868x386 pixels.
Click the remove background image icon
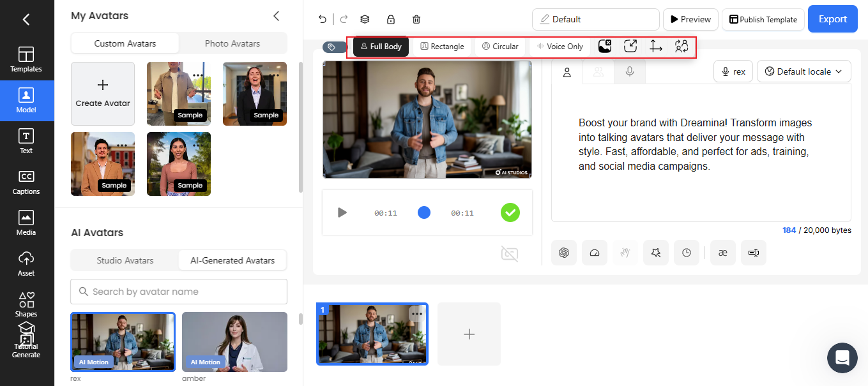click(605, 46)
